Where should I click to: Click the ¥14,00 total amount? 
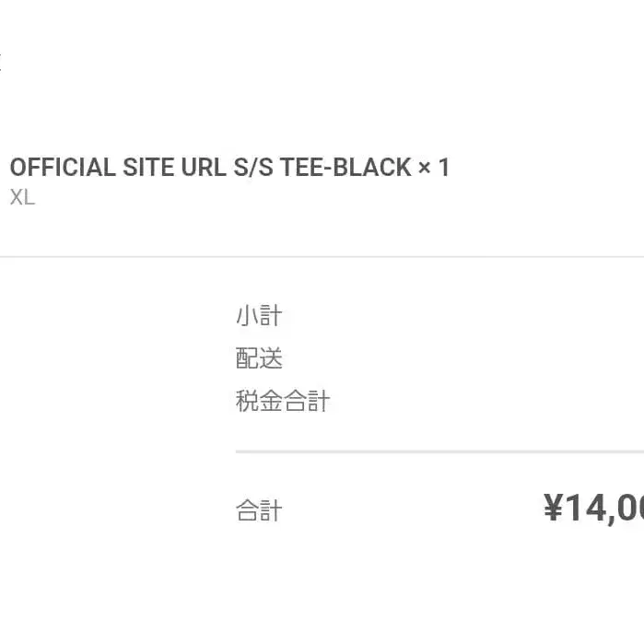pyautogui.click(x=593, y=508)
